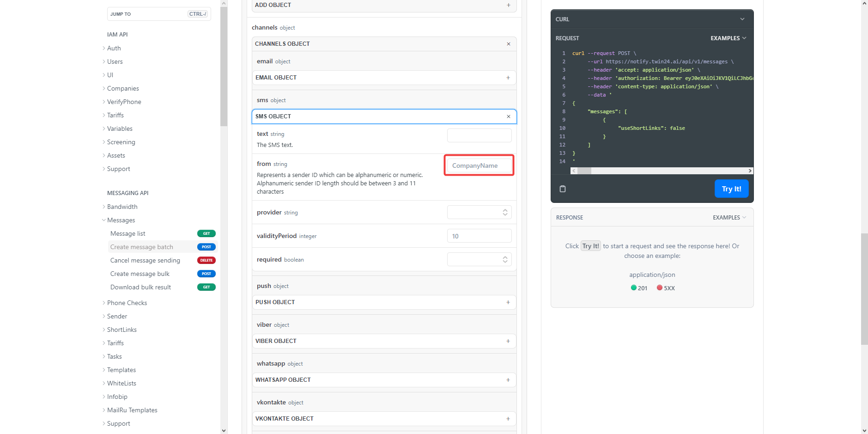Open the request EXAMPLES dropdown
Viewport: 868px width, 434px height.
point(728,38)
